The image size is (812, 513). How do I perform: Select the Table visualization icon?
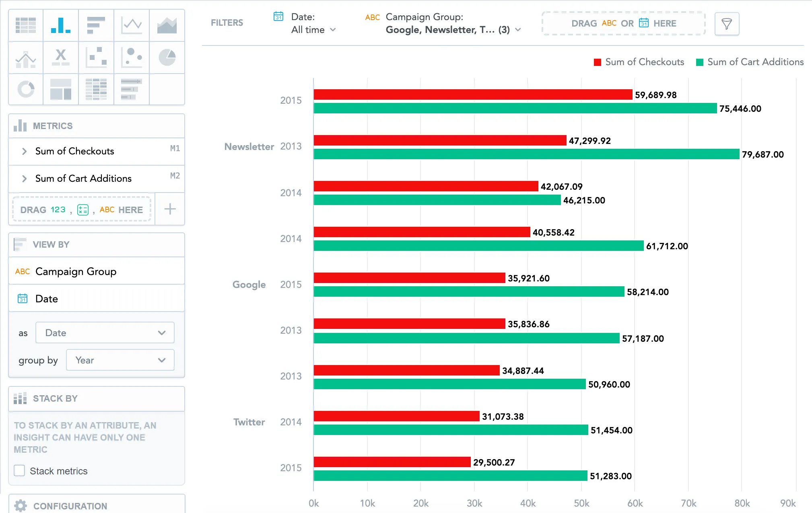[25, 25]
